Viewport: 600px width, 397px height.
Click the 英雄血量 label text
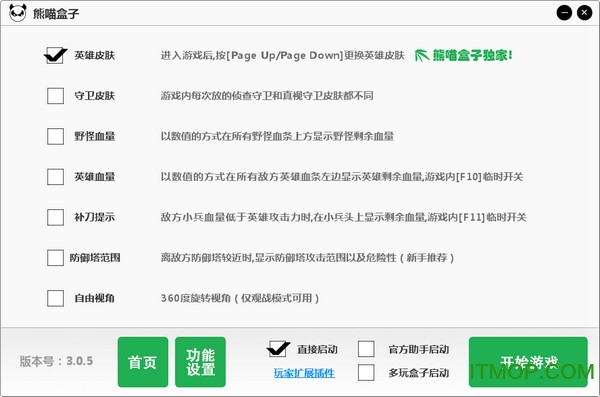point(95,177)
